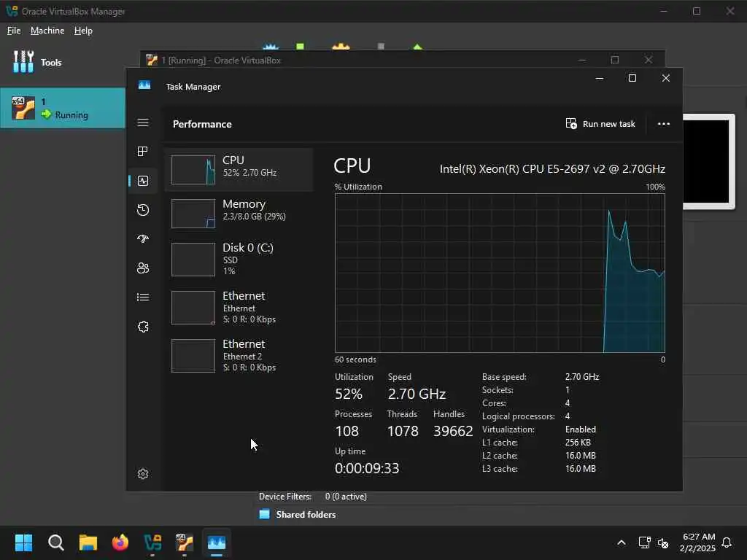Select Ethernet 2 performance item

click(239, 355)
